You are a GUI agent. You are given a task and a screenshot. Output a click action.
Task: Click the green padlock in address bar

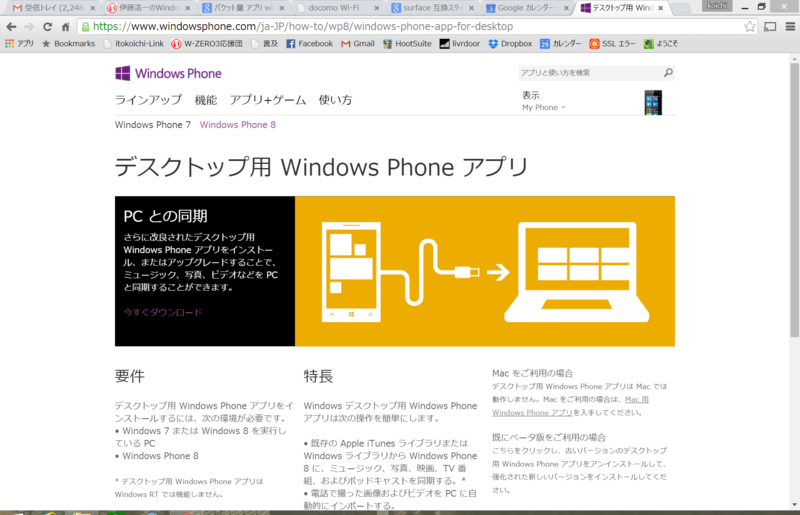85,27
